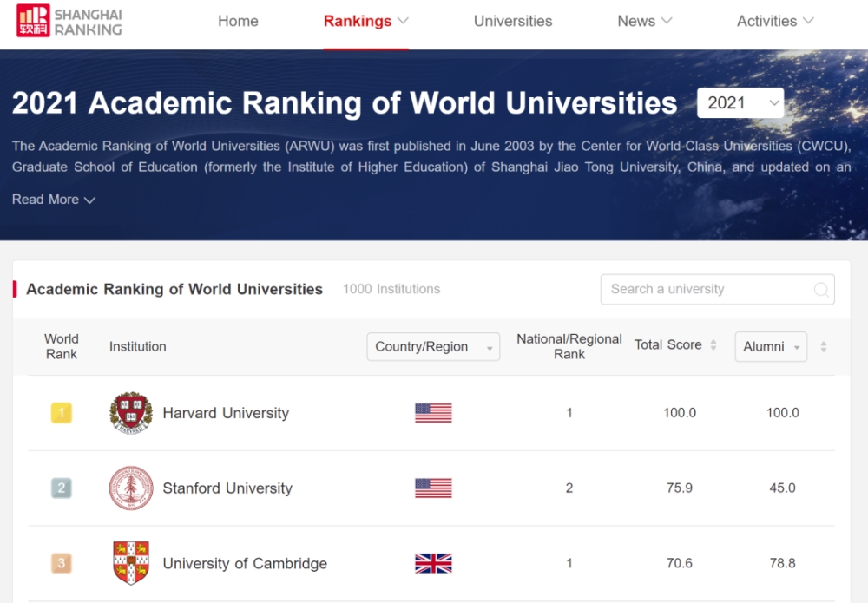Image resolution: width=868 pixels, height=603 pixels.
Task: Open the Universities page
Action: pyautogui.click(x=513, y=21)
